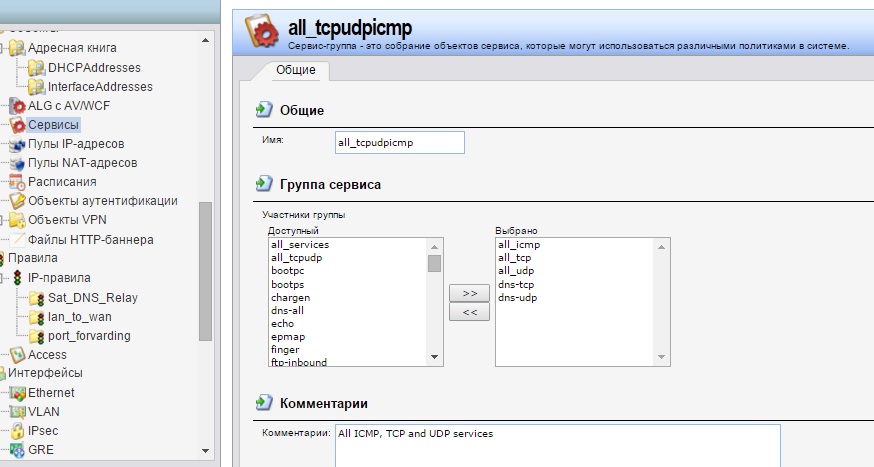Click the ALG с AV/WCF gear icon
Image resolution: width=874 pixels, height=467 pixels.
pyautogui.click(x=17, y=106)
